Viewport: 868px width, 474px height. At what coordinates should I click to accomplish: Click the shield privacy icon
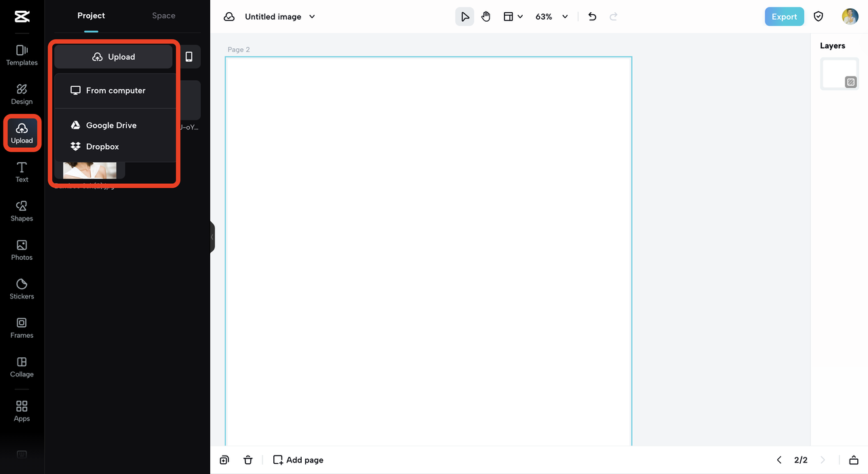[818, 17]
